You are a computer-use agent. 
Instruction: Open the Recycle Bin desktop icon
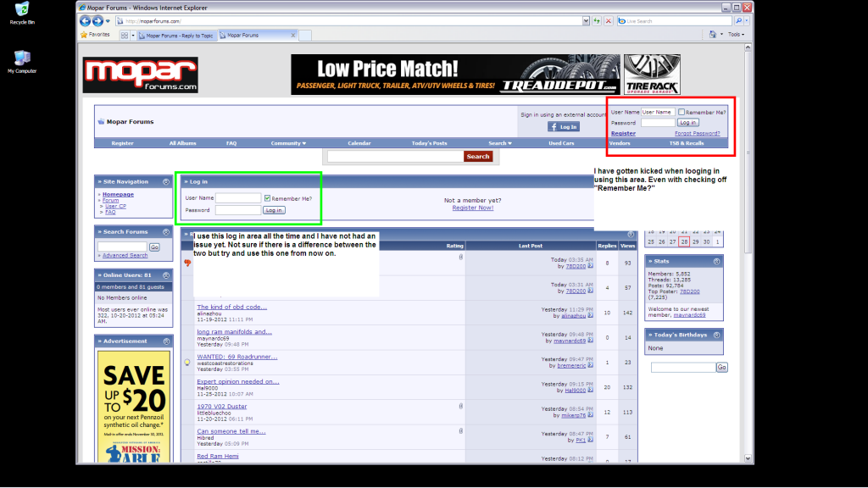(21, 12)
